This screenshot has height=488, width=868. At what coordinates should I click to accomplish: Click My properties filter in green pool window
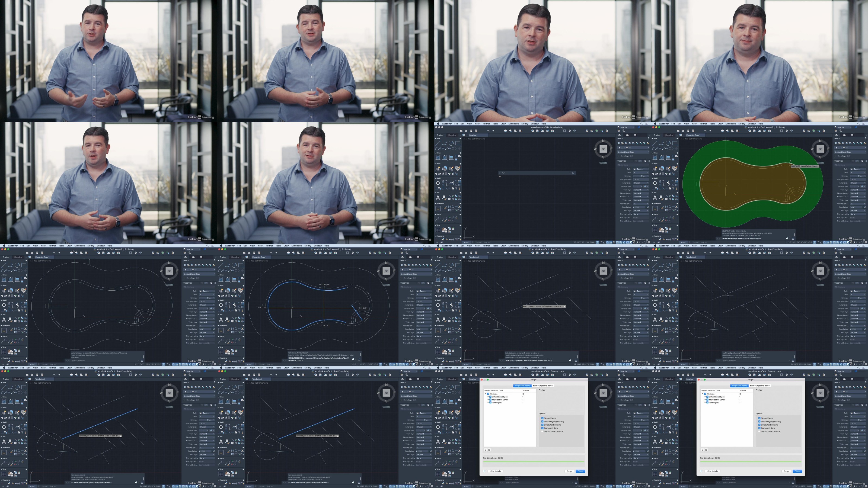pyautogui.click(x=857, y=161)
